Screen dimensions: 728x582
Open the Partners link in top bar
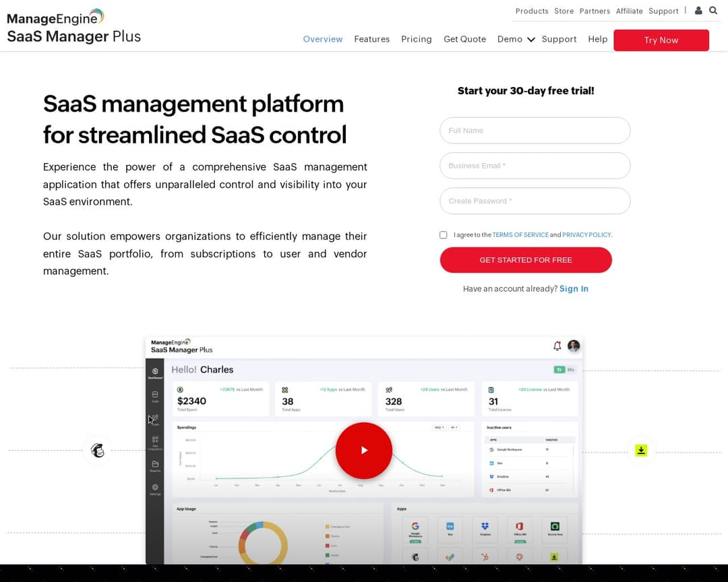click(x=595, y=11)
